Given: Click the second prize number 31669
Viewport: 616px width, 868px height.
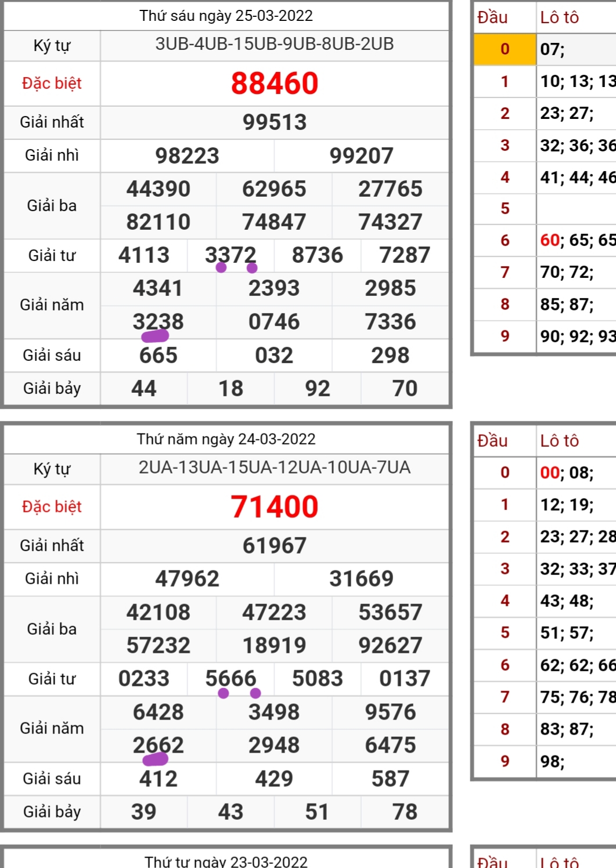Looking at the screenshot, I should [x=361, y=578].
